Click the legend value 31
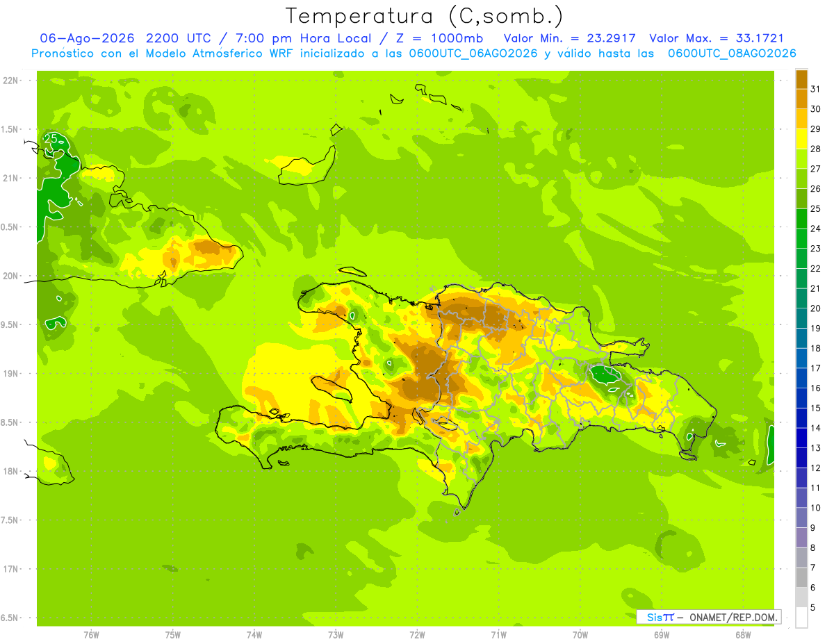The height and width of the screenshot is (644, 834). tap(816, 89)
